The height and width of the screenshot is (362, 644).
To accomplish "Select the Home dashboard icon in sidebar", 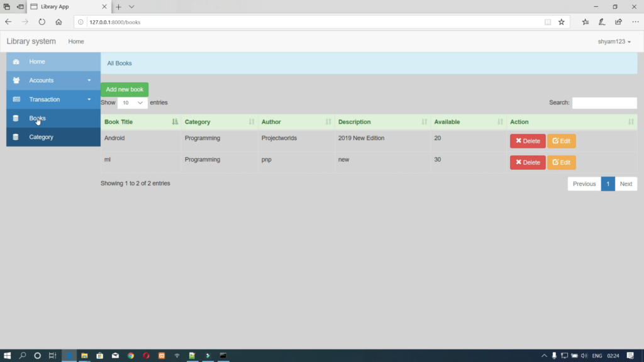I will [17, 62].
